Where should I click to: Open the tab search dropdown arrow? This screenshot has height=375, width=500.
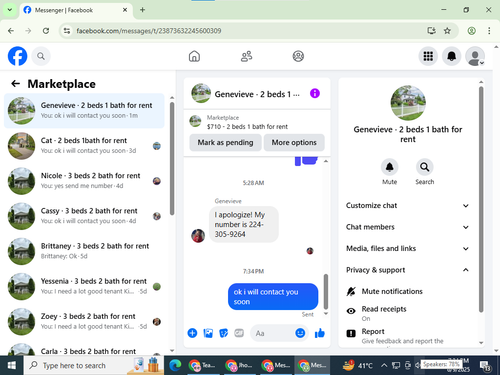[10, 10]
